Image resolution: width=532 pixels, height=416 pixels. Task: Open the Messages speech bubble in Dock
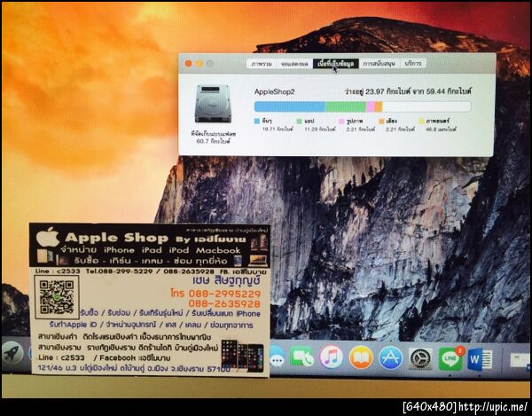tap(277, 357)
